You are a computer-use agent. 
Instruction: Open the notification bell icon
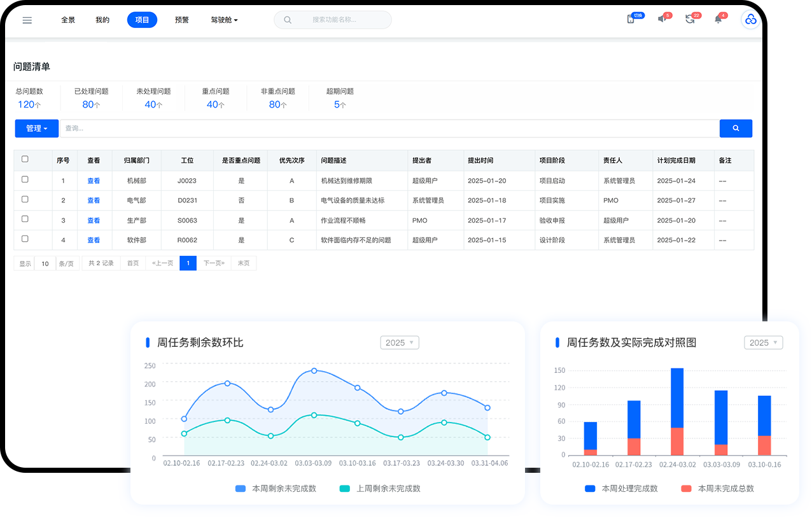[718, 19]
